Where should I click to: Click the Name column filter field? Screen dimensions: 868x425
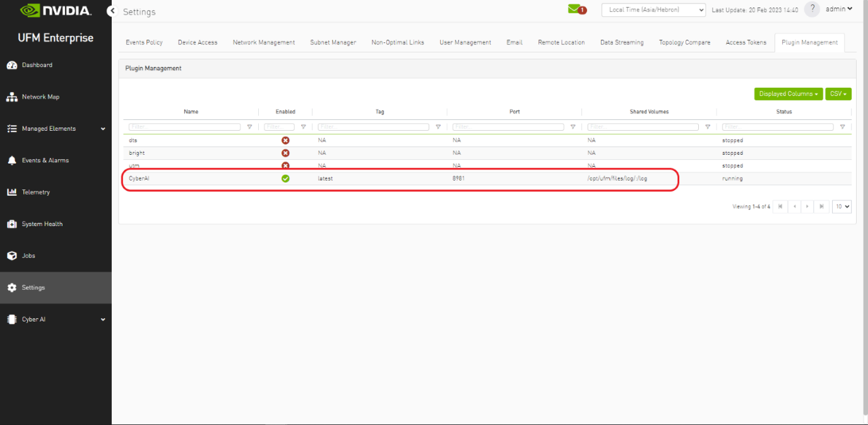[184, 127]
